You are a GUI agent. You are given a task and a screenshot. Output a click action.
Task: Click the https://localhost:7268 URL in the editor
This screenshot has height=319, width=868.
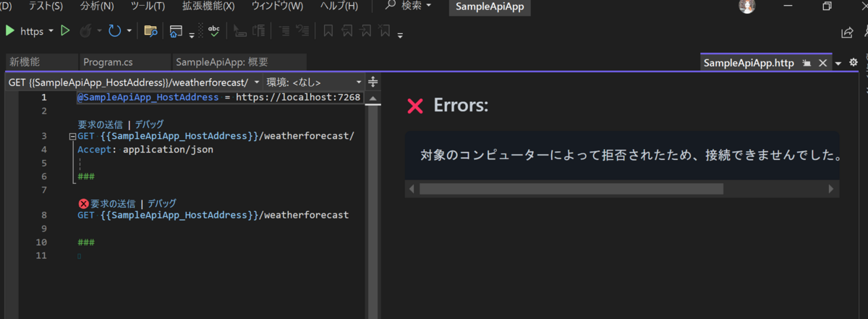(x=298, y=98)
